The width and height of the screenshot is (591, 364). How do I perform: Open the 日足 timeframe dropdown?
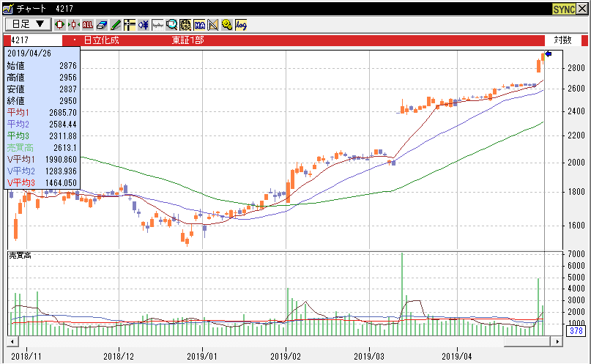coord(27,24)
